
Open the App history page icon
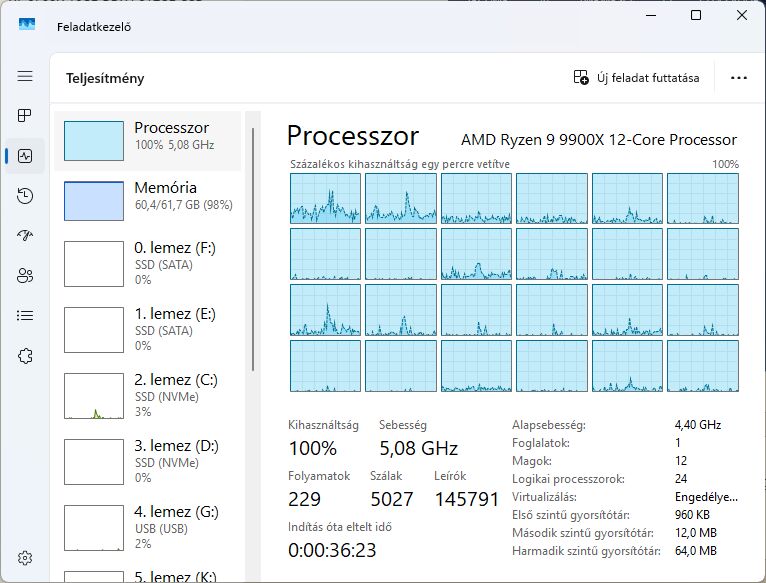25,196
